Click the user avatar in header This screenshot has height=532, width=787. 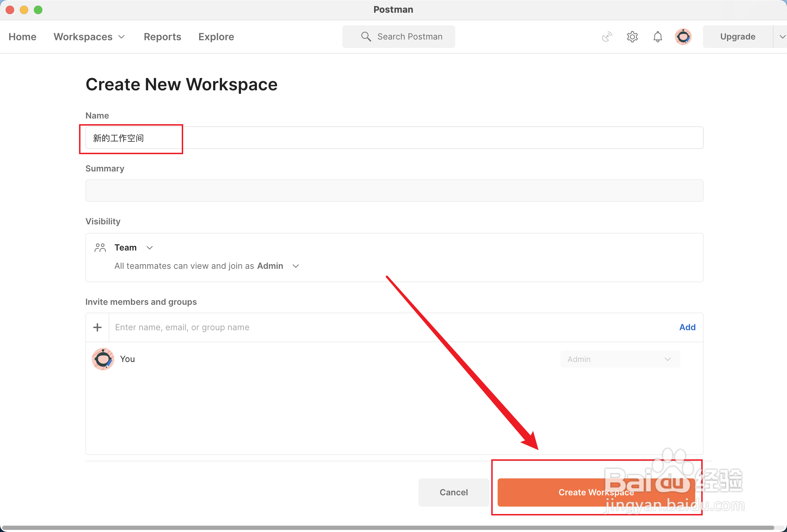click(683, 37)
